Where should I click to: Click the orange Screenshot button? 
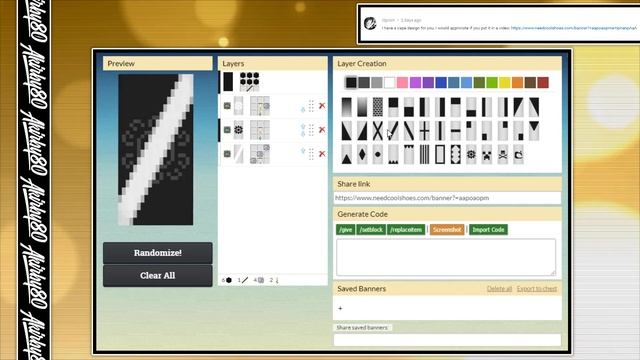(447, 230)
